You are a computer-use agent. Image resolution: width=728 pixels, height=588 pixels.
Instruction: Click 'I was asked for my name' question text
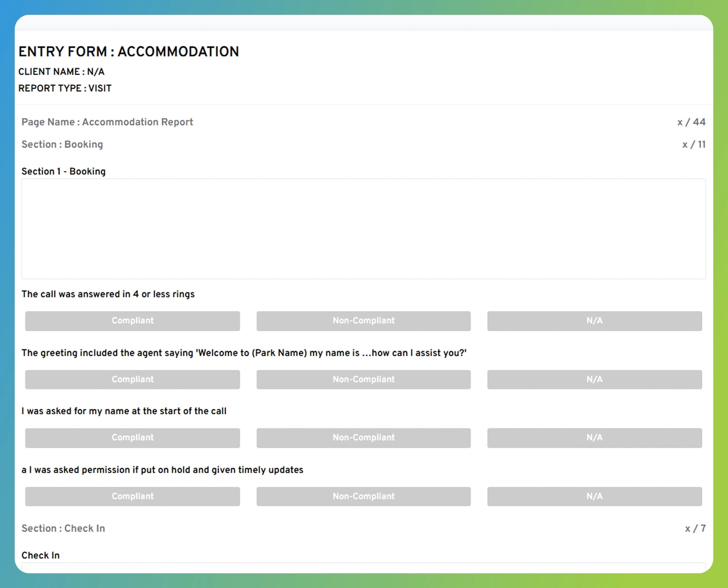point(124,411)
